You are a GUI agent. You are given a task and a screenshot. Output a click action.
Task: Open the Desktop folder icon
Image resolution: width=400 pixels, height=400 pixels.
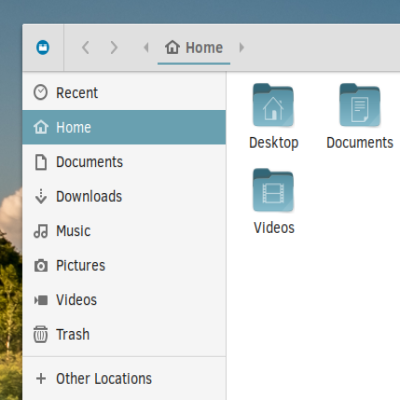(x=273, y=105)
